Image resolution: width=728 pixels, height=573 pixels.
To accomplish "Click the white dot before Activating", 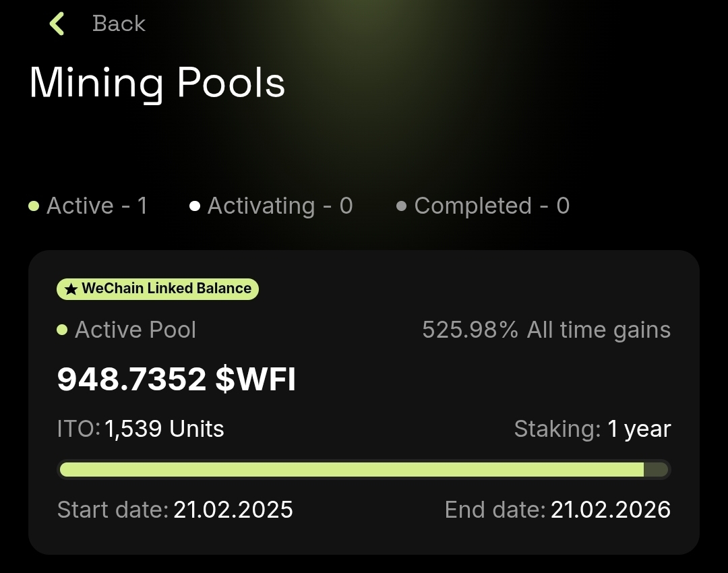I will coord(195,206).
